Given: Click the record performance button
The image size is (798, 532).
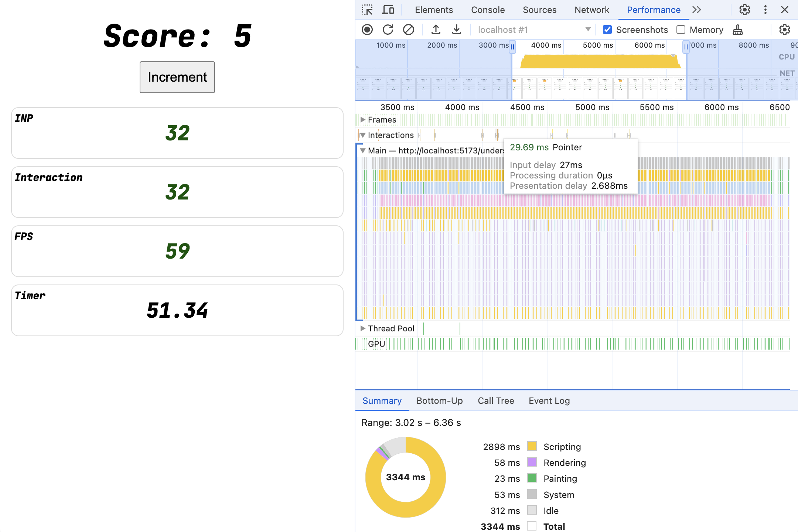Looking at the screenshot, I should (368, 29).
